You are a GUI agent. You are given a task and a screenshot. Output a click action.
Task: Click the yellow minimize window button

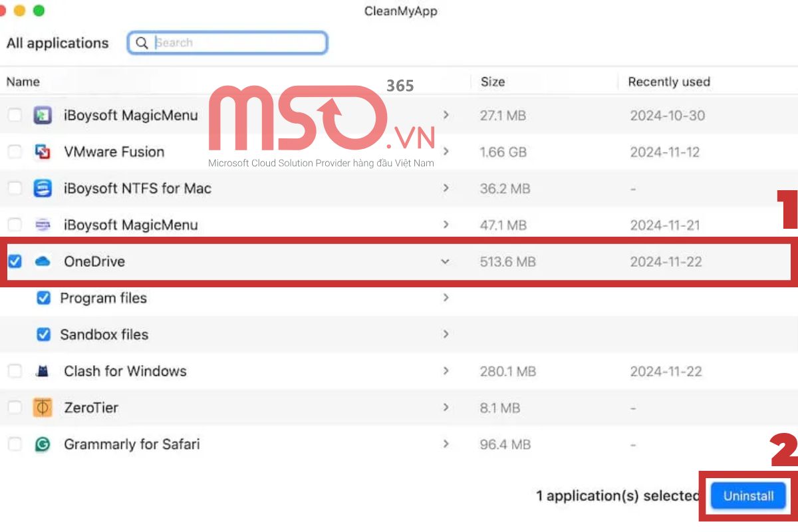[19, 11]
